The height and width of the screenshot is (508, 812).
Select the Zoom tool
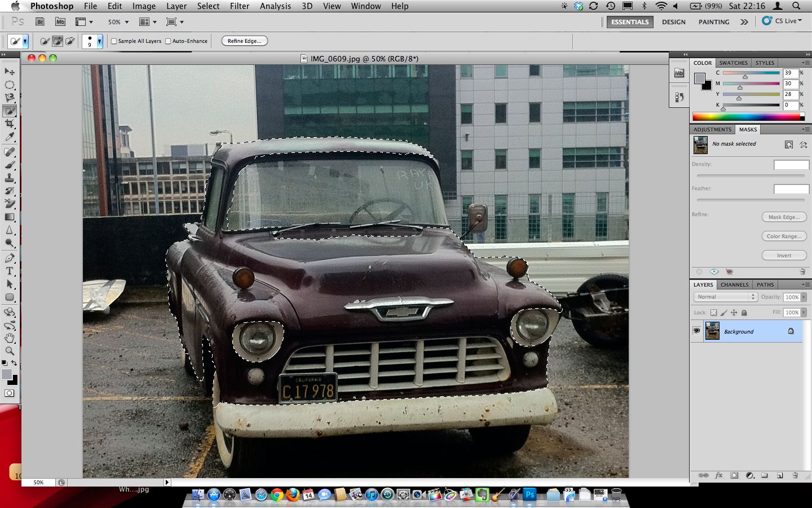[10, 351]
